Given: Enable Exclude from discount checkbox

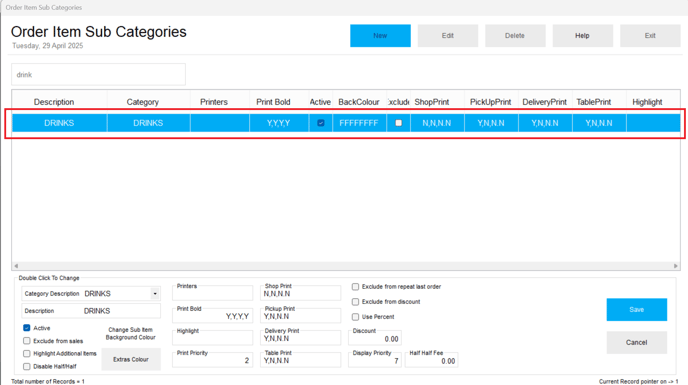Looking at the screenshot, I should click(355, 302).
